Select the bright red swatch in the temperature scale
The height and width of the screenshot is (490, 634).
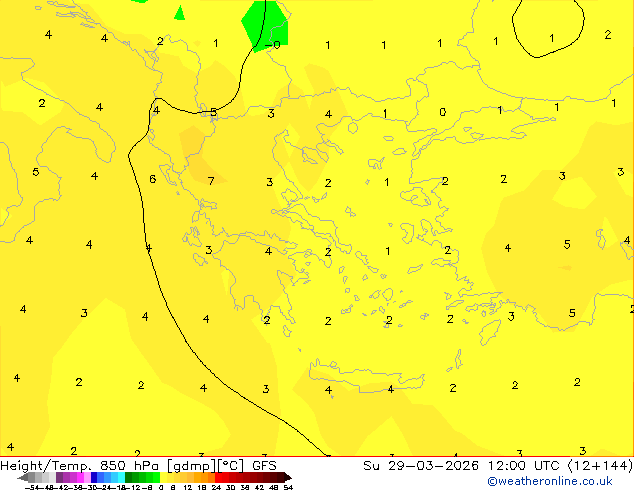point(218,477)
